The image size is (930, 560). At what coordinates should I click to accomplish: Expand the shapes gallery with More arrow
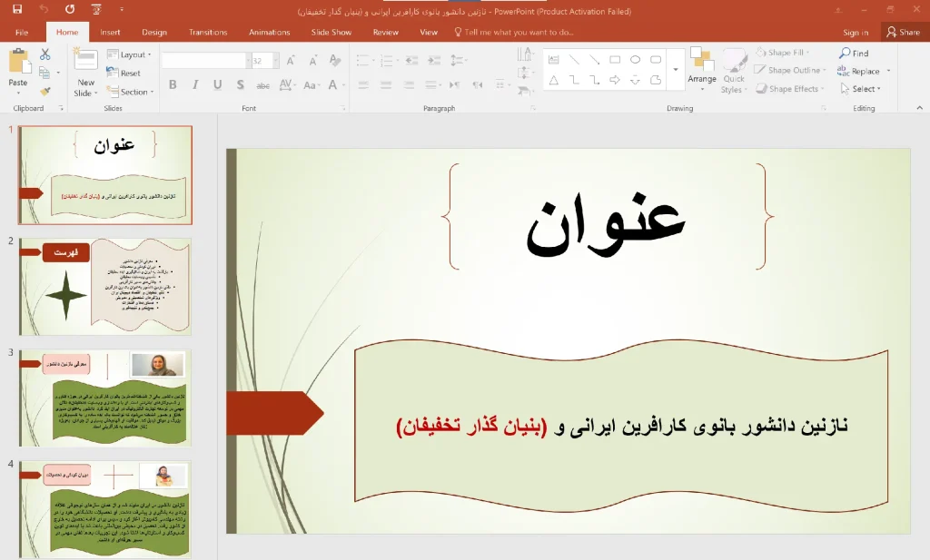(x=676, y=69)
